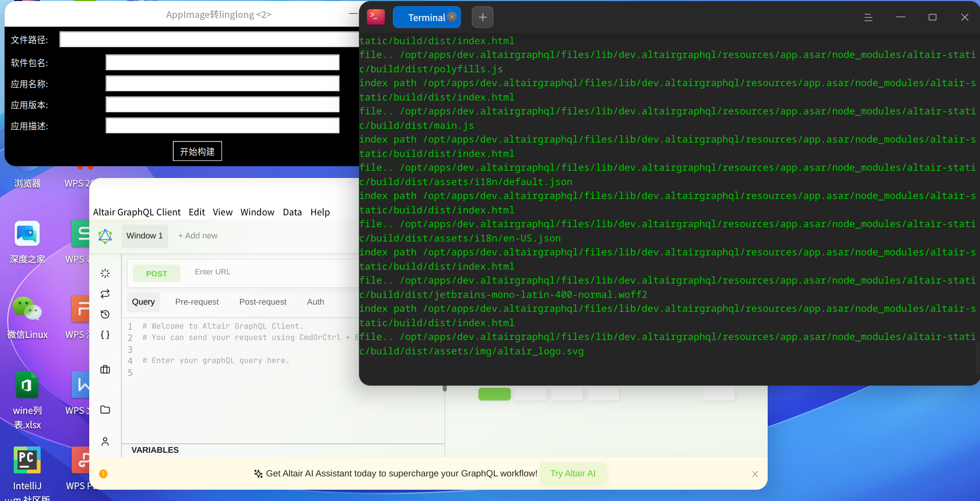Click the 应用名称 input field
This screenshot has width=980, height=501.
[x=223, y=84]
